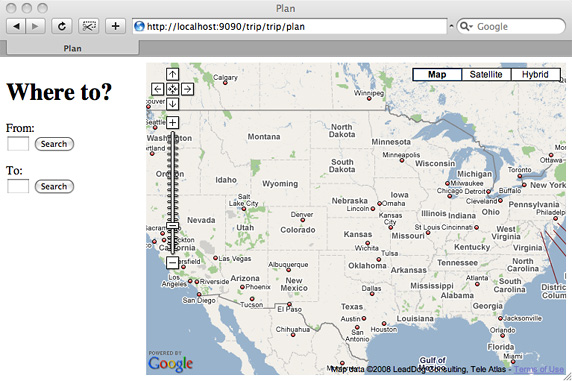This screenshot has width=572, height=381.
Task: Click the zoom slider track above the handle
Action: pyautogui.click(x=173, y=177)
